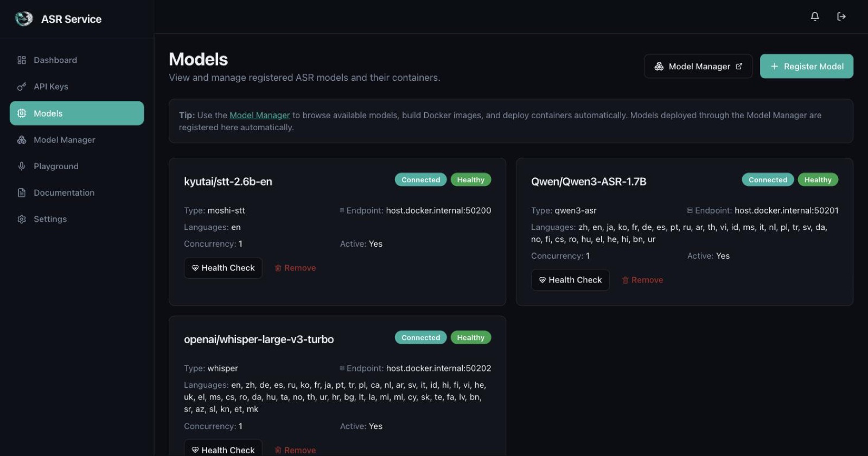Click the Model Manager cubes icon in sidebar

point(22,140)
